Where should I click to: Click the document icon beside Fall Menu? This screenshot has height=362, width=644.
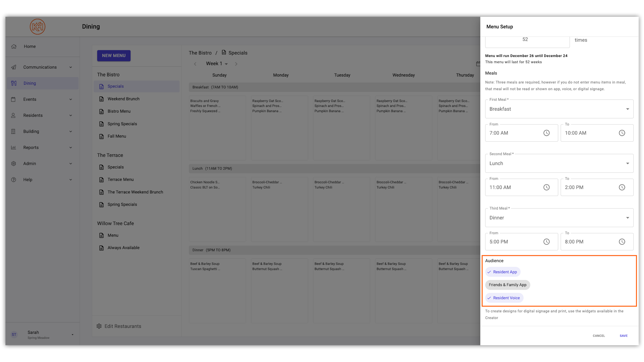point(101,136)
